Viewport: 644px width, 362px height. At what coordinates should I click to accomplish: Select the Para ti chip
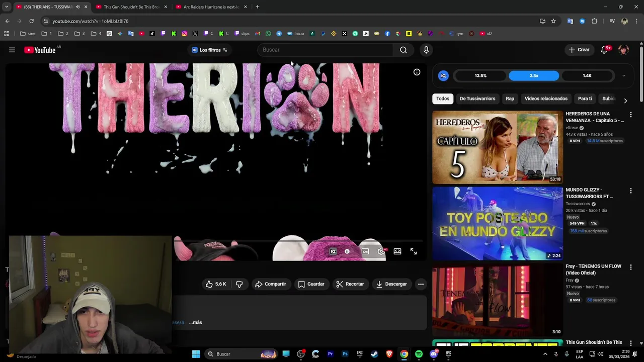tap(585, 99)
